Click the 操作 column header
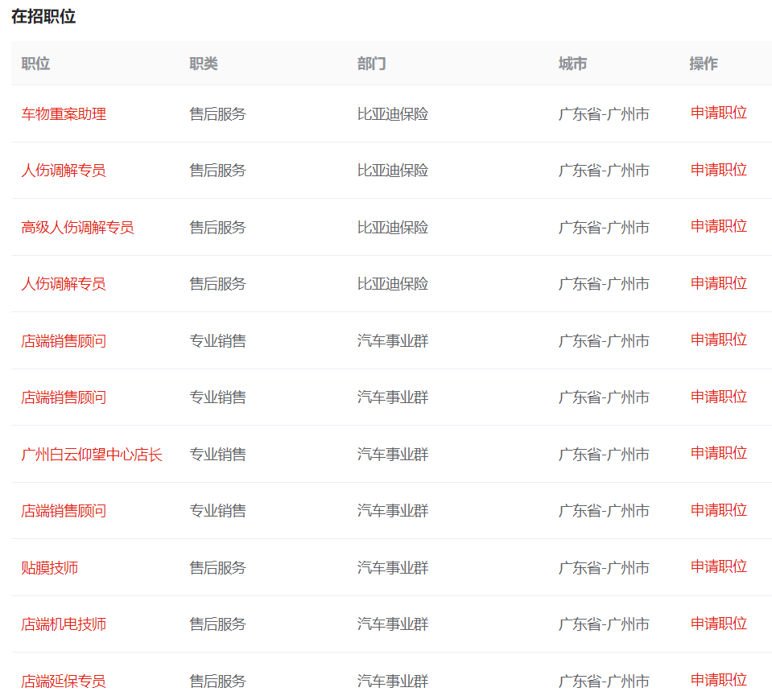The image size is (772, 700). 704,64
